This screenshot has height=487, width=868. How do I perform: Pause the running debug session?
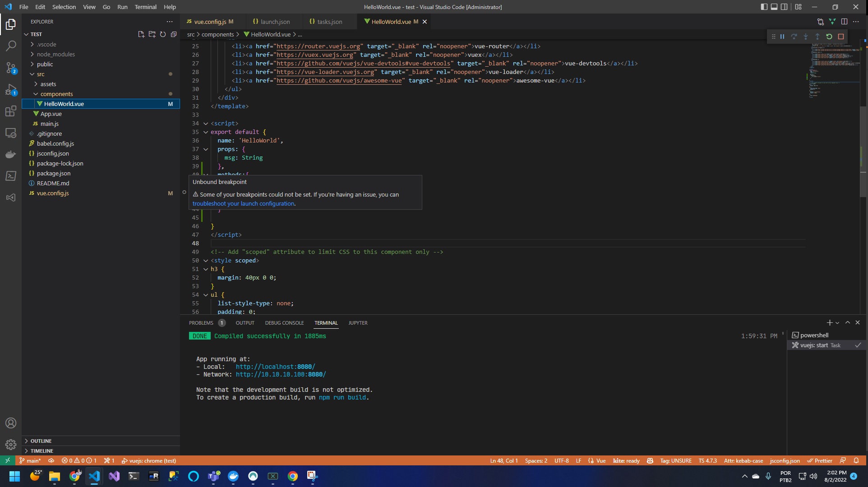[x=782, y=37]
